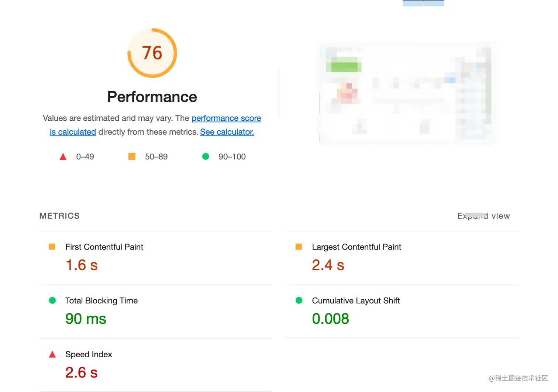Select the 'Largest Contentful Paint' metric label
This screenshot has width=558, height=392.
(x=356, y=247)
